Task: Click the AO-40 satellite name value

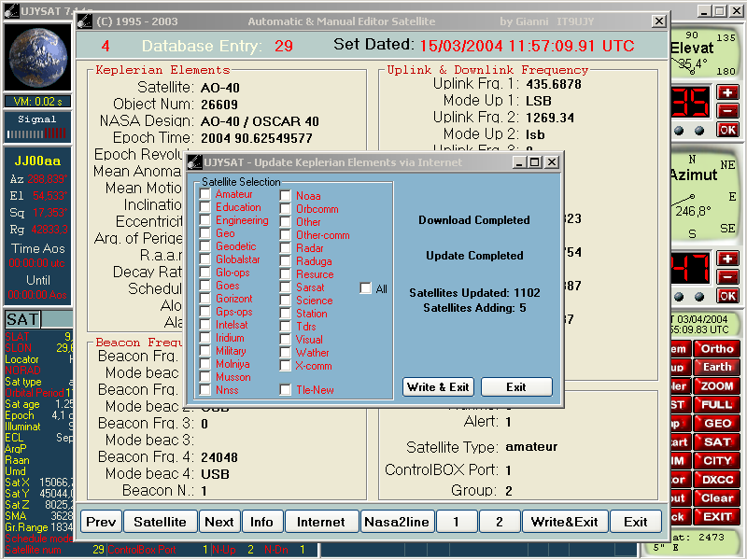Action: (220, 88)
